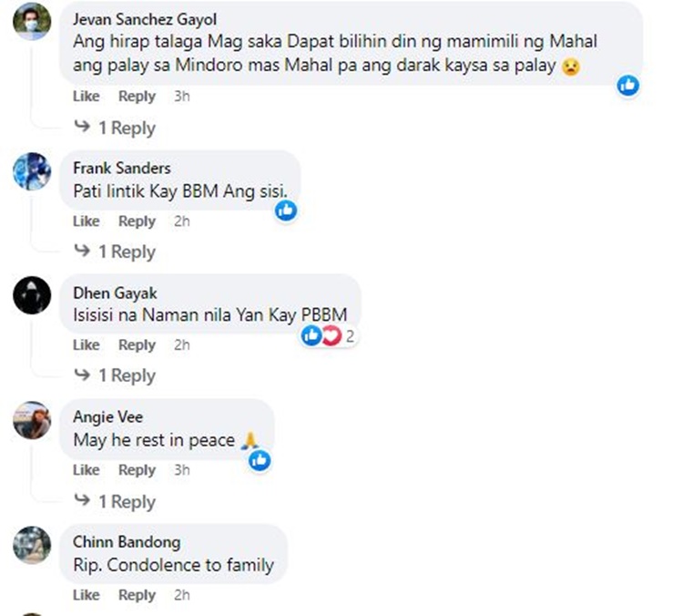View the like reaction on Frank Sanders' comment

tap(286, 210)
